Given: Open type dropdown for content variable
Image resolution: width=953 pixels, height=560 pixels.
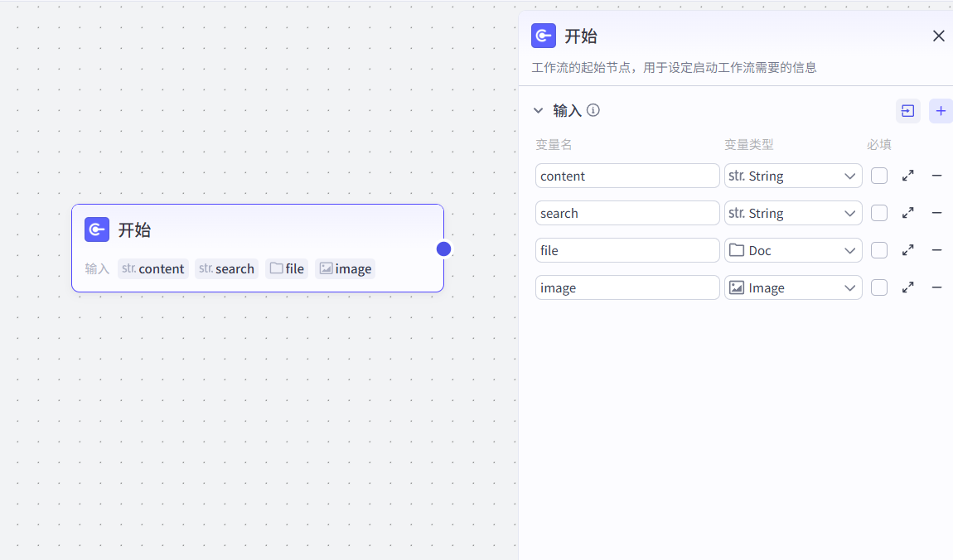Looking at the screenshot, I should [x=792, y=176].
